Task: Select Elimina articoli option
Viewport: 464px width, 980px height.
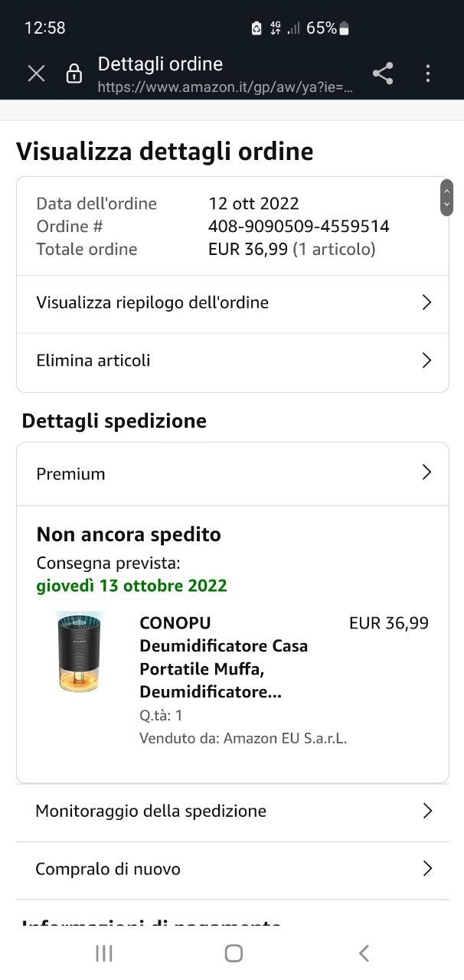Action: (x=233, y=361)
